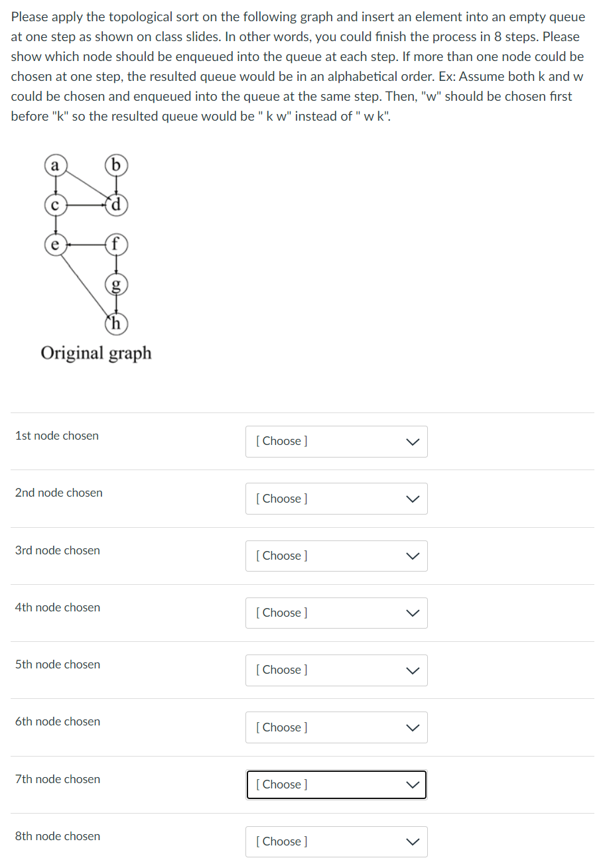
Task: Click the '1st node chosen' label
Action: 56,436
